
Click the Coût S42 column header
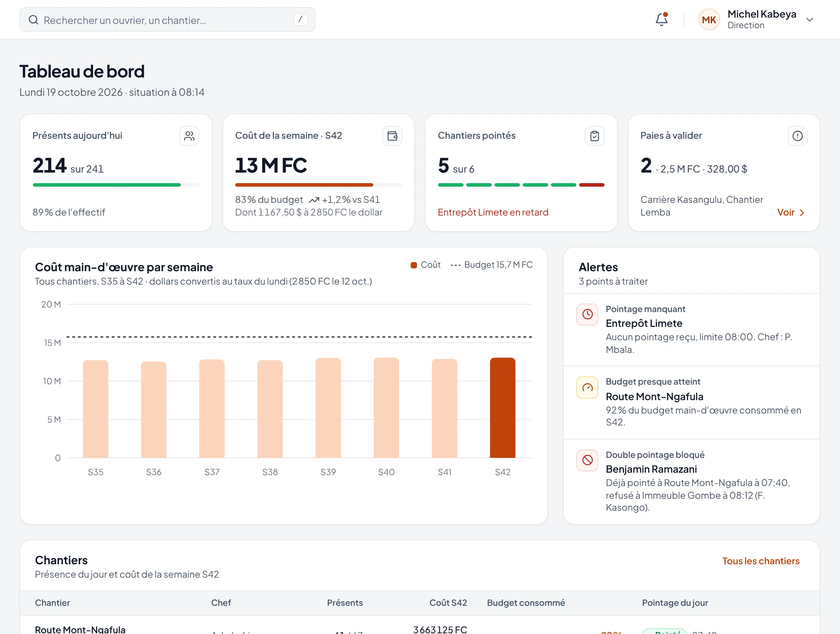point(448,603)
